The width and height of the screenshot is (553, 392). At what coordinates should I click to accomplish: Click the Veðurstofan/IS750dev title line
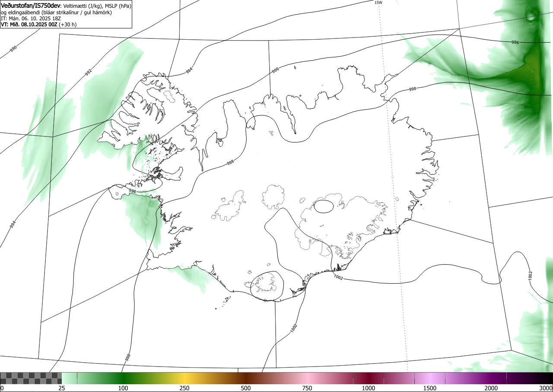(x=66, y=6)
